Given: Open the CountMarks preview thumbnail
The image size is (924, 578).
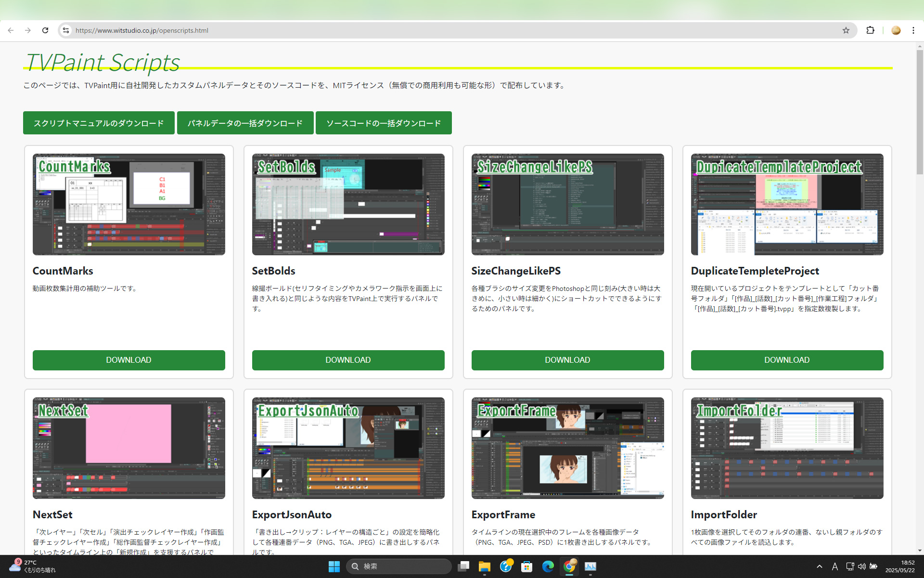Looking at the screenshot, I should pos(129,204).
